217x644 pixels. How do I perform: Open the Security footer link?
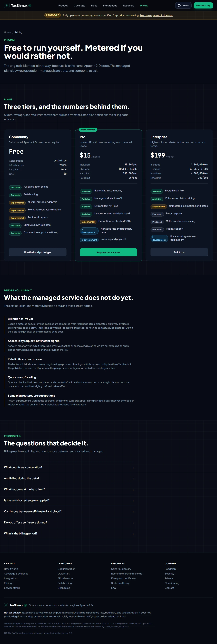[x=170, y=573]
